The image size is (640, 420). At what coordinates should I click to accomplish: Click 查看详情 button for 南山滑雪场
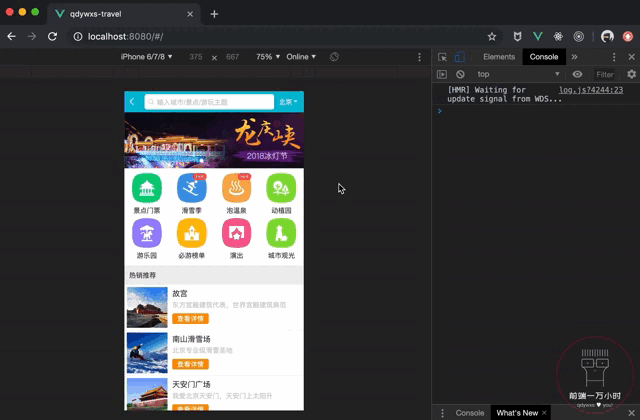click(190, 364)
